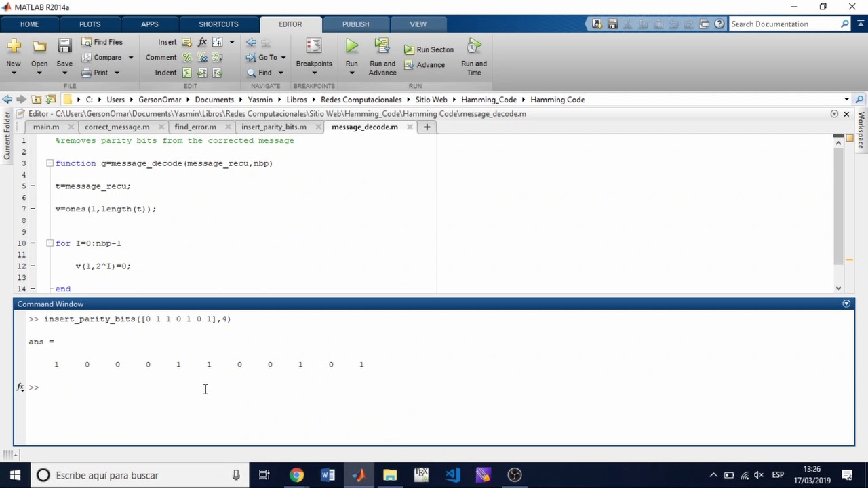Viewport: 868px width, 488px height.
Task: Click the Windows search box in the taskbar
Action: (x=139, y=475)
